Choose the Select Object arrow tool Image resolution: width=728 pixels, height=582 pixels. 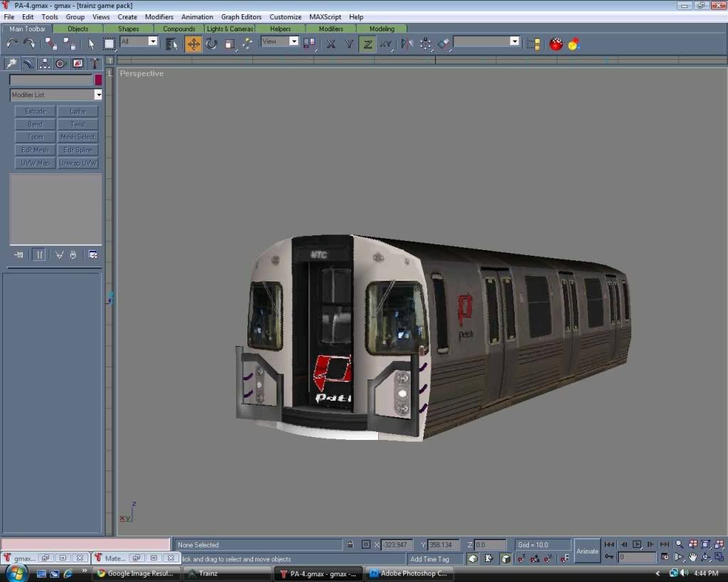point(91,44)
